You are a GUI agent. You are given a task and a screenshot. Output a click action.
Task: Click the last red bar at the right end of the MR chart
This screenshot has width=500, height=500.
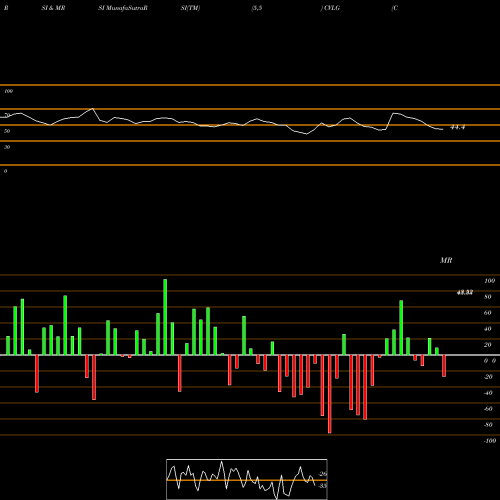coord(444,366)
